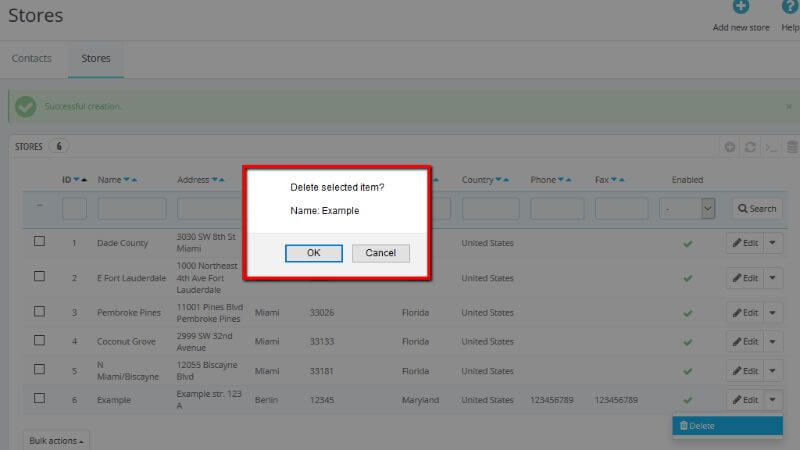Expand actions dropdown for N Miami/Biscayne
This screenshot has height=450, width=800.
[773, 371]
